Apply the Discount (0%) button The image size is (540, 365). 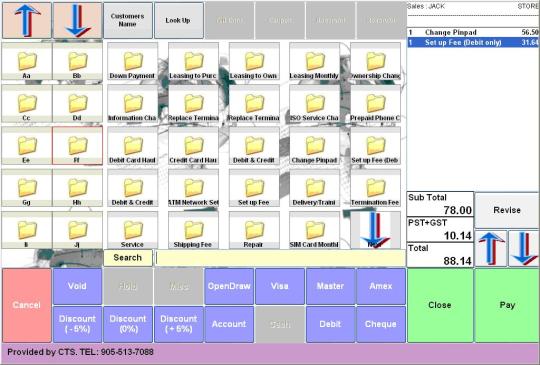(x=128, y=324)
